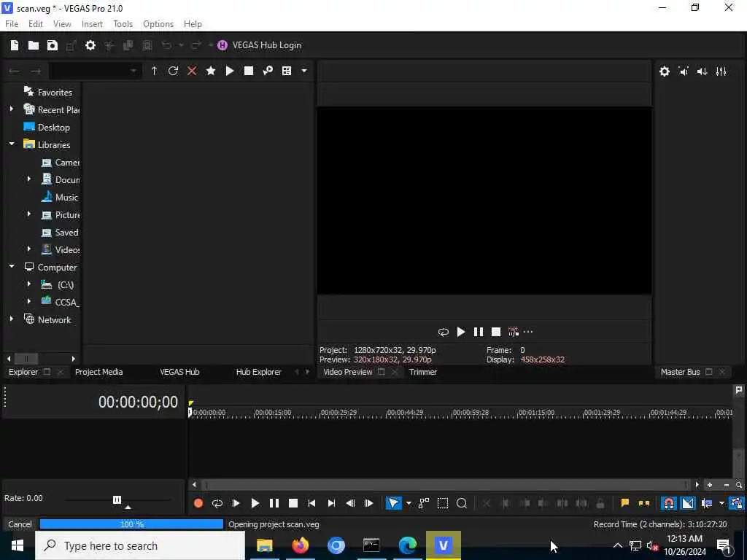
Task: Click the Downmix Output icon in Master Bus
Action: coord(684,71)
